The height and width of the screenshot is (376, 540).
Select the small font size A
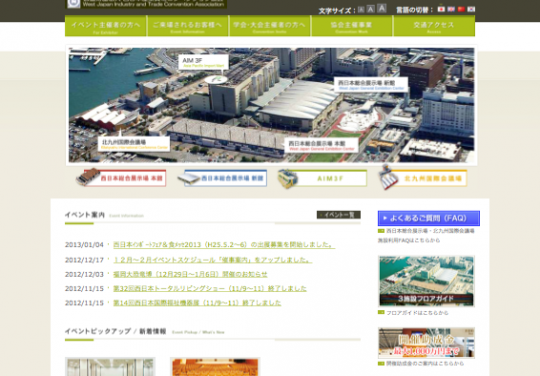(x=361, y=10)
